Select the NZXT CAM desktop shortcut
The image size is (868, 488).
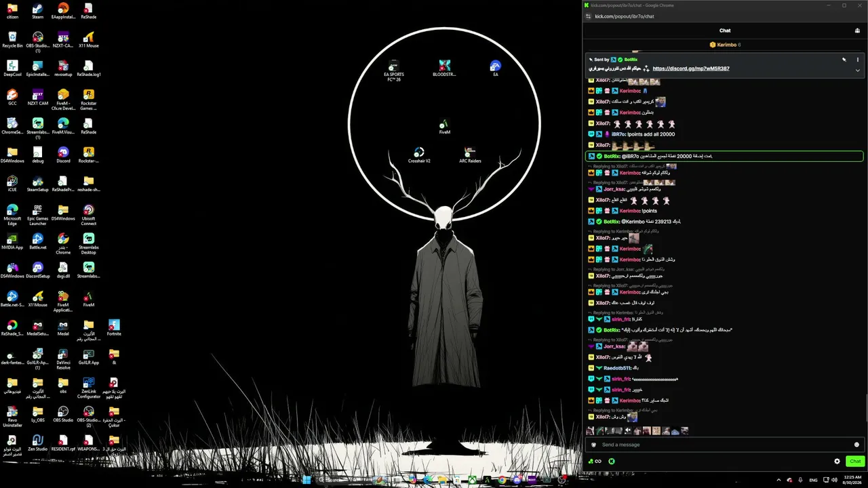[37, 98]
